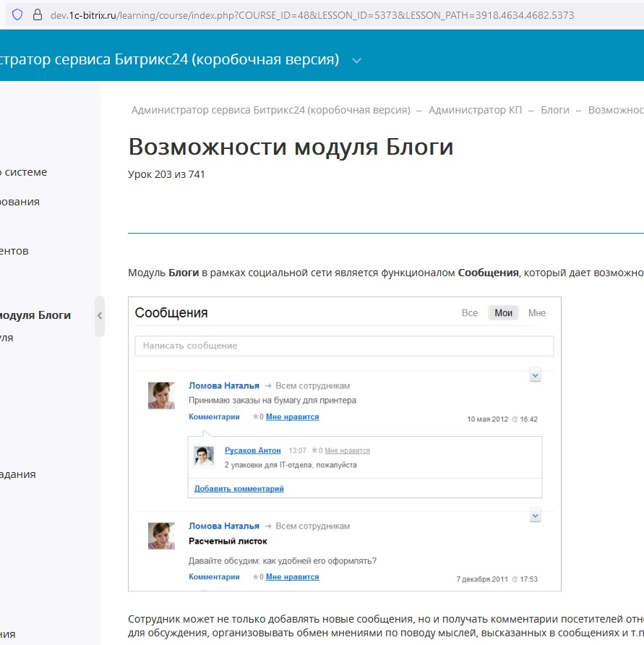The height and width of the screenshot is (645, 644).
Task: Open breadcrumb 'Администратор сервиса Битрикс24 (коробочная версия)'
Action: pos(270,110)
